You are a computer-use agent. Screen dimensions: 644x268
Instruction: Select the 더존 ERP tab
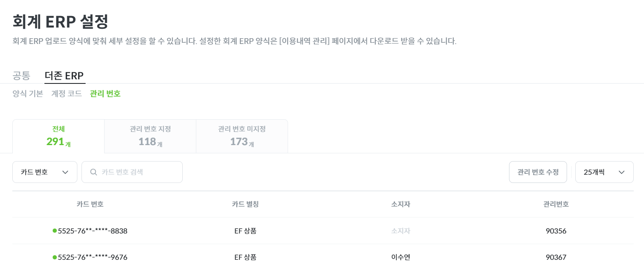[x=64, y=76]
